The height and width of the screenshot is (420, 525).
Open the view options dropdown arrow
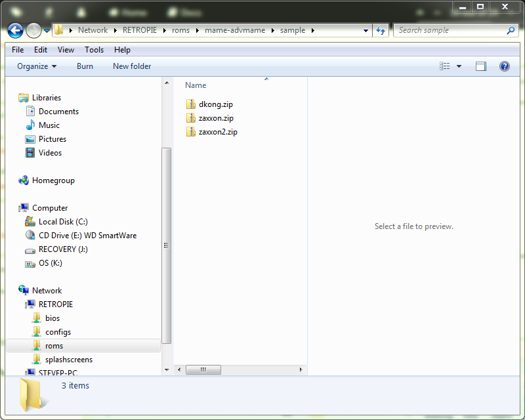(x=459, y=66)
